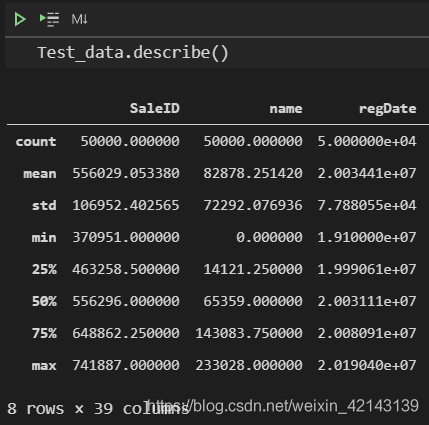
Task: Click the max row label
Action: (x=44, y=366)
